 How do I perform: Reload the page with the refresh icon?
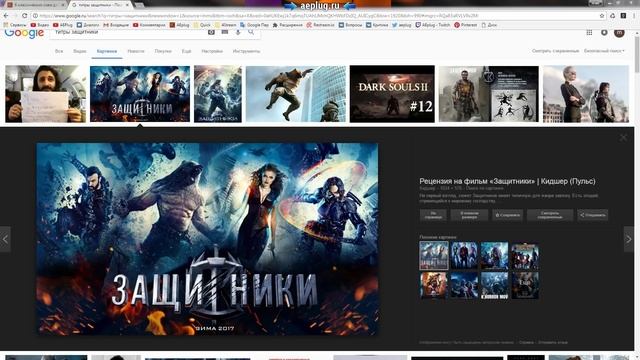24,16
